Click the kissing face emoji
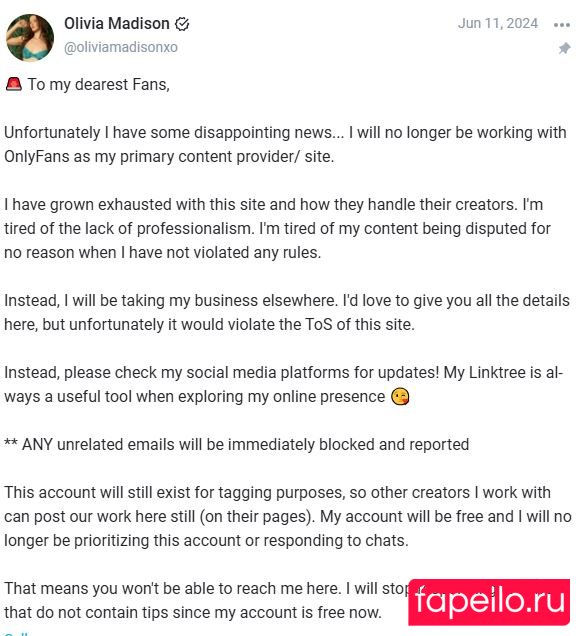Viewport: 580px width, 636px height. click(400, 397)
